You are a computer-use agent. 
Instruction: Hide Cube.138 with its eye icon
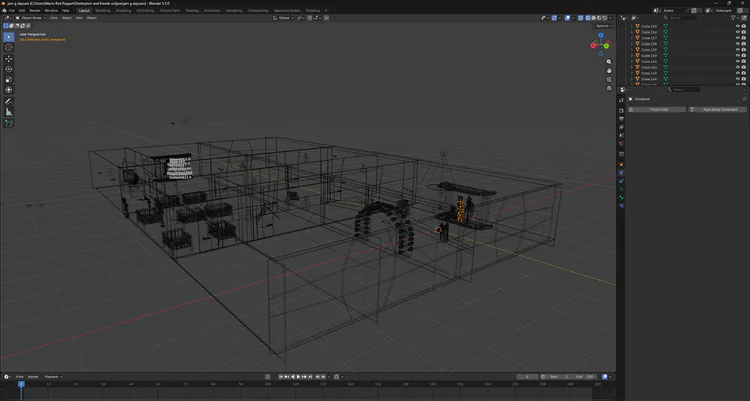point(738,44)
